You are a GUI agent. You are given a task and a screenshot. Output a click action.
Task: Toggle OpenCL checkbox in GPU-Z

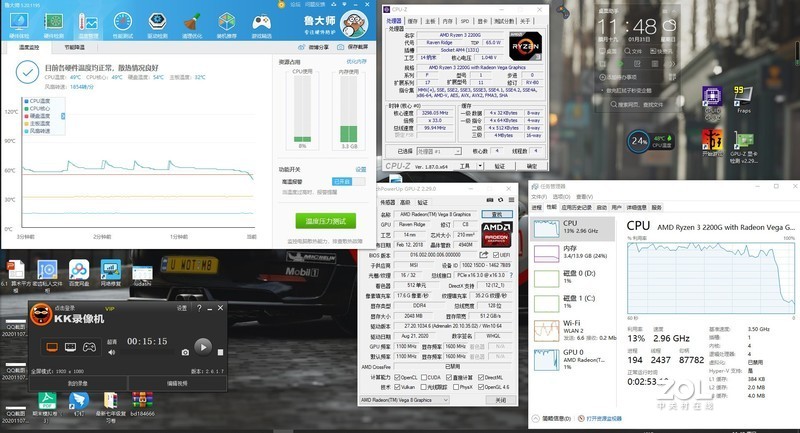(397, 377)
